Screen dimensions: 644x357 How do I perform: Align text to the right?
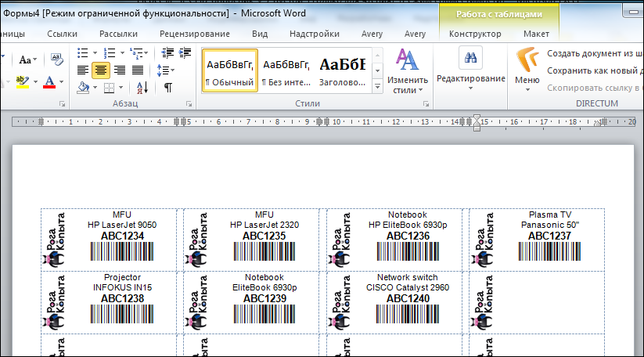click(x=120, y=70)
